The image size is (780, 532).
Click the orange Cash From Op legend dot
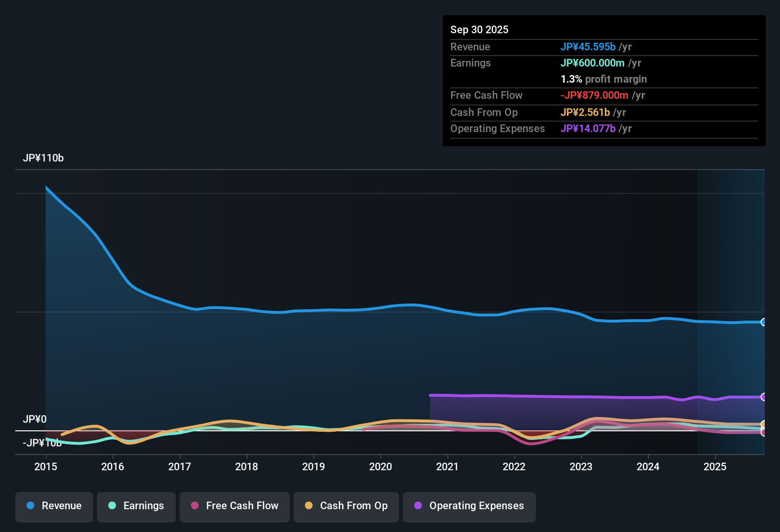click(309, 506)
